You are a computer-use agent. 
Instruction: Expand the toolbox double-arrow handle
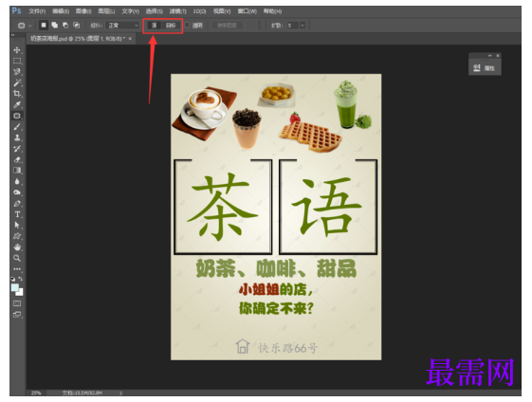click(x=13, y=35)
